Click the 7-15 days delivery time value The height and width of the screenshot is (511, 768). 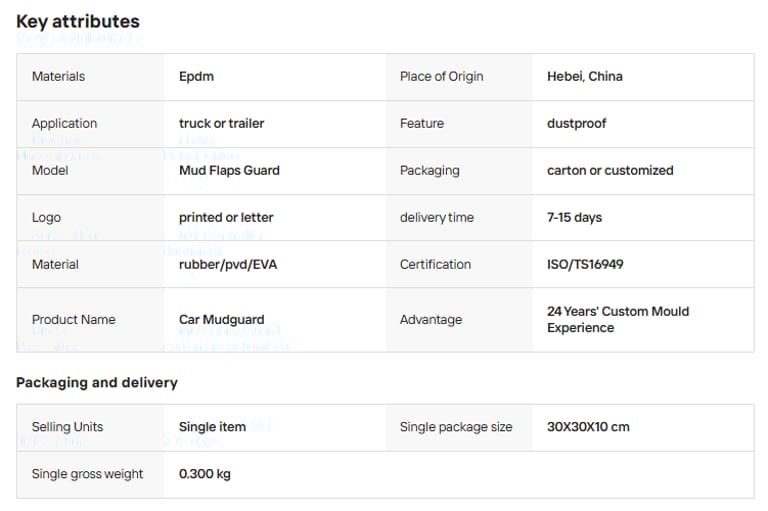click(574, 217)
